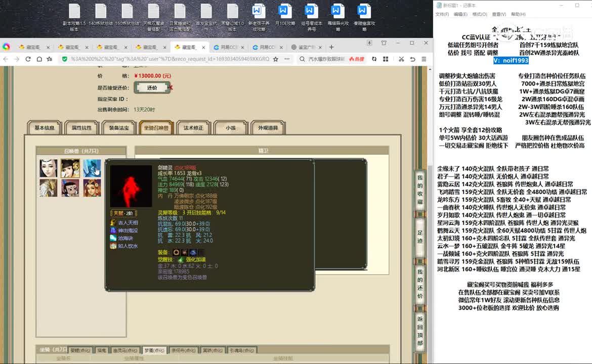Image resolution: width=592 pixels, height=364 pixels.
Task: Open a new browser tab
Action: point(331,47)
